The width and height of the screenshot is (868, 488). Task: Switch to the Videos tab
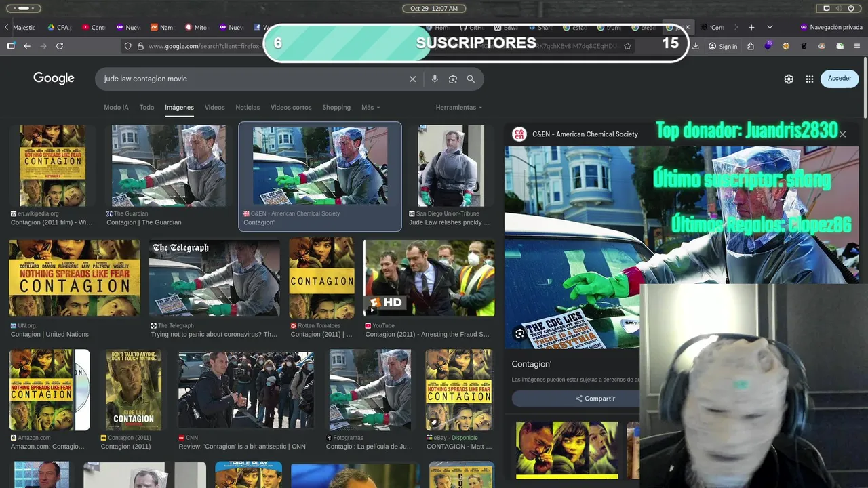pyautogui.click(x=214, y=107)
